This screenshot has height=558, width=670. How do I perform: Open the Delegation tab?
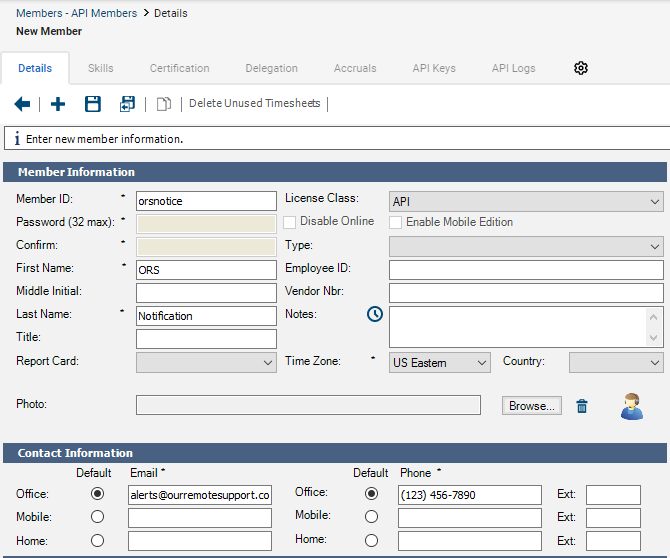click(x=271, y=68)
